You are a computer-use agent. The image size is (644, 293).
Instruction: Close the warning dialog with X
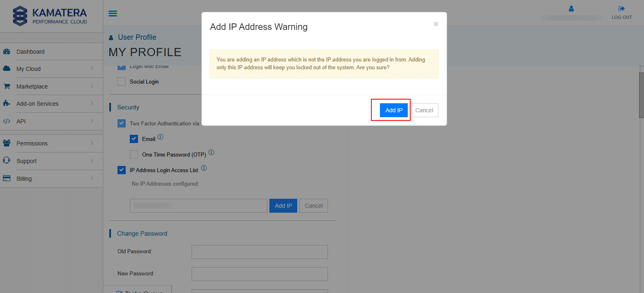[x=436, y=24]
